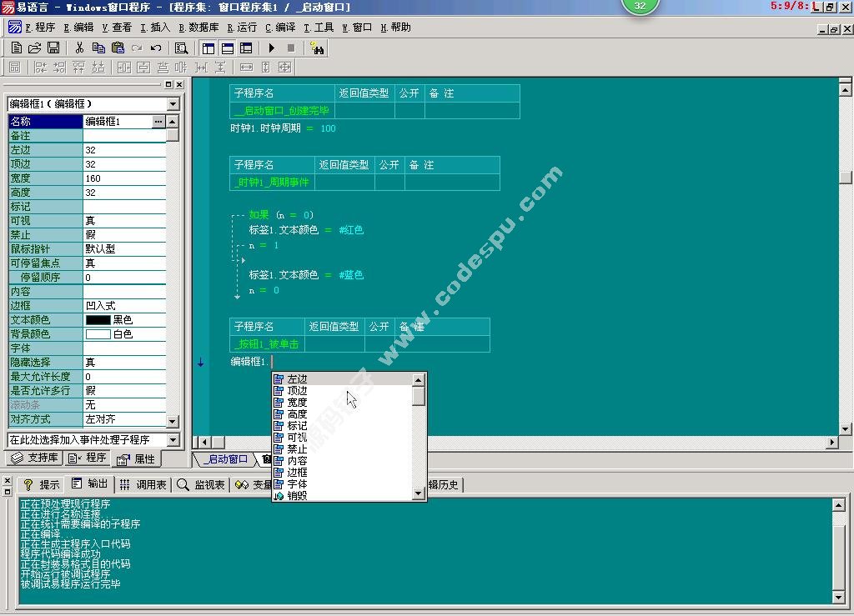
Task: Click the make same height icon
Action: point(265,68)
